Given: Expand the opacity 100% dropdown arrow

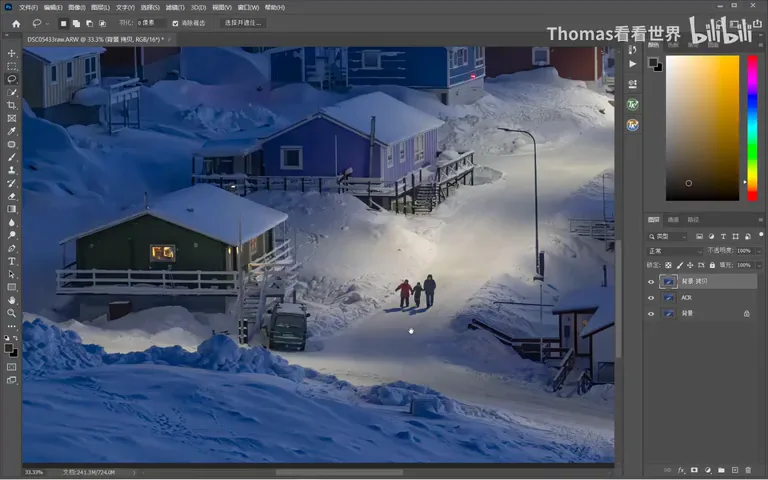Looking at the screenshot, I should pos(759,251).
